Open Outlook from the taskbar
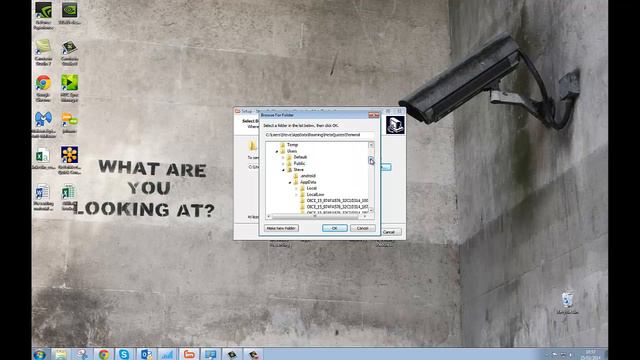Image resolution: width=640 pixels, height=360 pixels. (146, 354)
